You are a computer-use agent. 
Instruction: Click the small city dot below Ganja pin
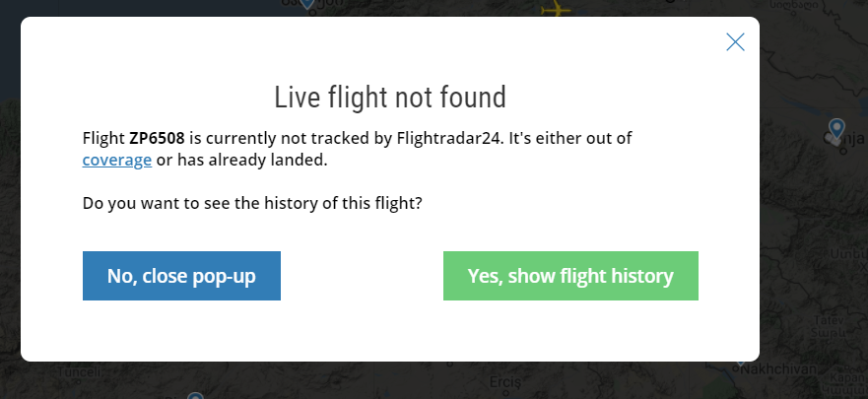click(x=843, y=151)
